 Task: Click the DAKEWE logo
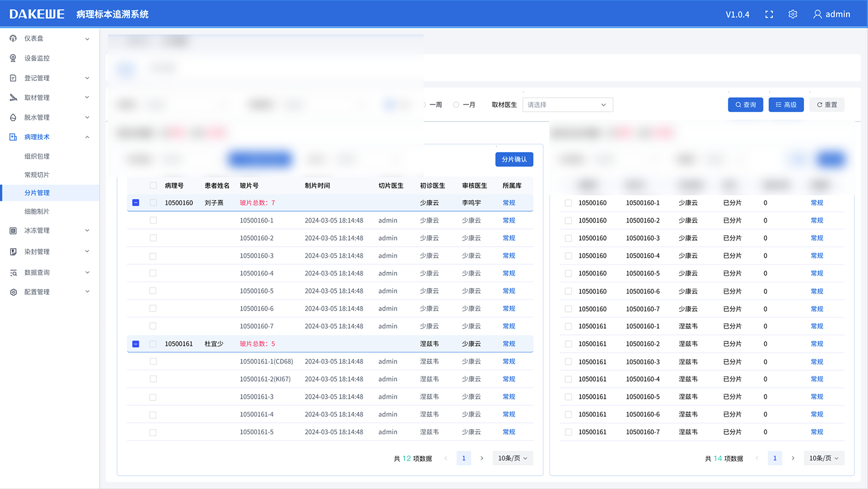point(37,14)
